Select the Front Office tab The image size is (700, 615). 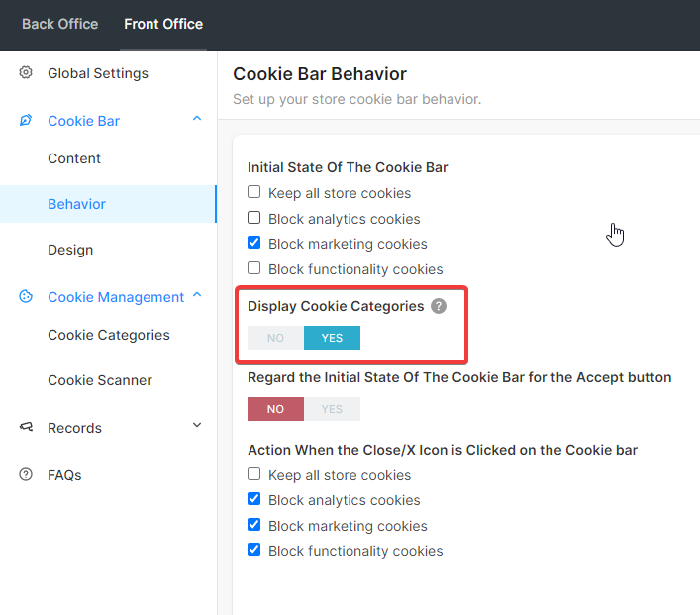(163, 24)
